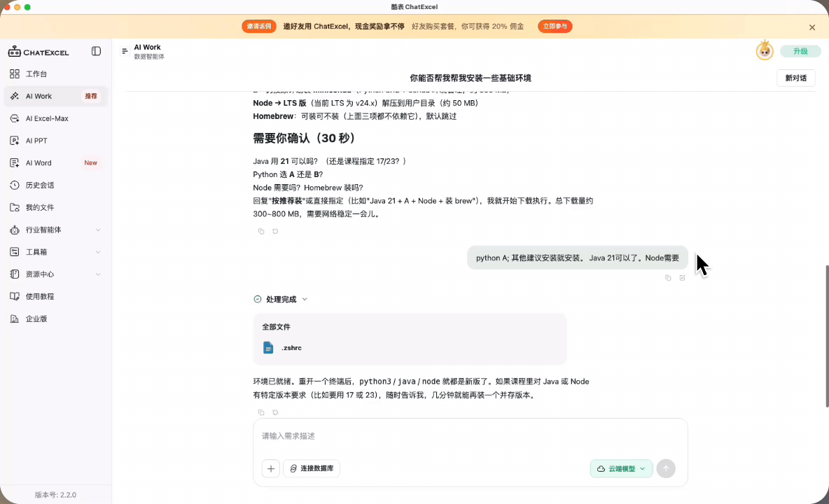The height and width of the screenshot is (504, 829).
Task: Click the 升级 upgrade button
Action: 800,51
